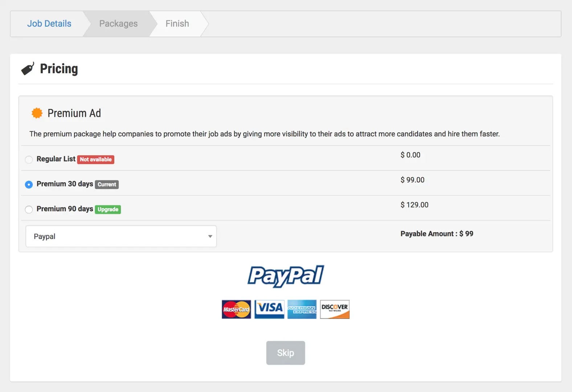This screenshot has height=392, width=572.
Task: Click the Payable Amount $ 99 text
Action: (x=437, y=234)
